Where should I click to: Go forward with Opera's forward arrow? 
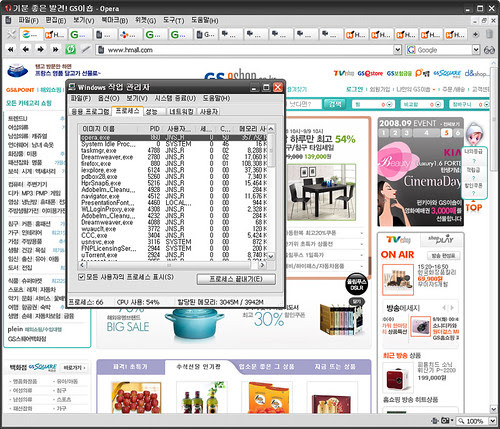(40, 50)
